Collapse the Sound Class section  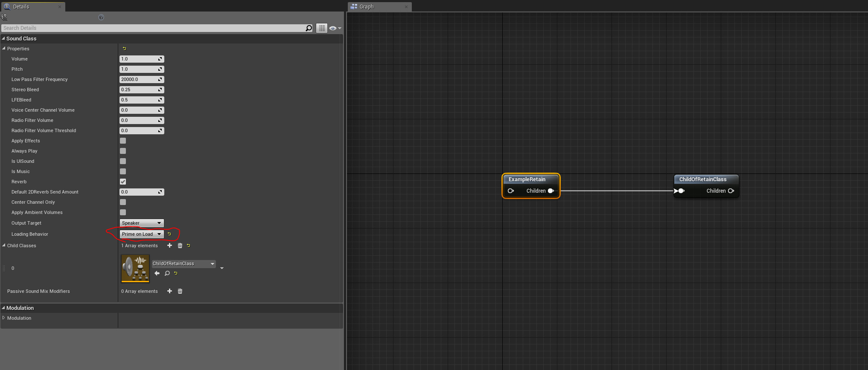3,38
